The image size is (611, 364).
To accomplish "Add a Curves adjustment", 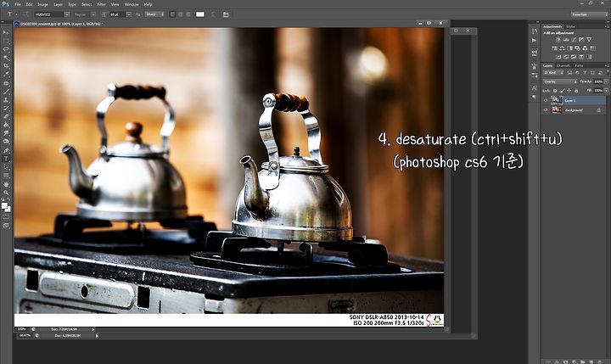I will pos(574,40).
